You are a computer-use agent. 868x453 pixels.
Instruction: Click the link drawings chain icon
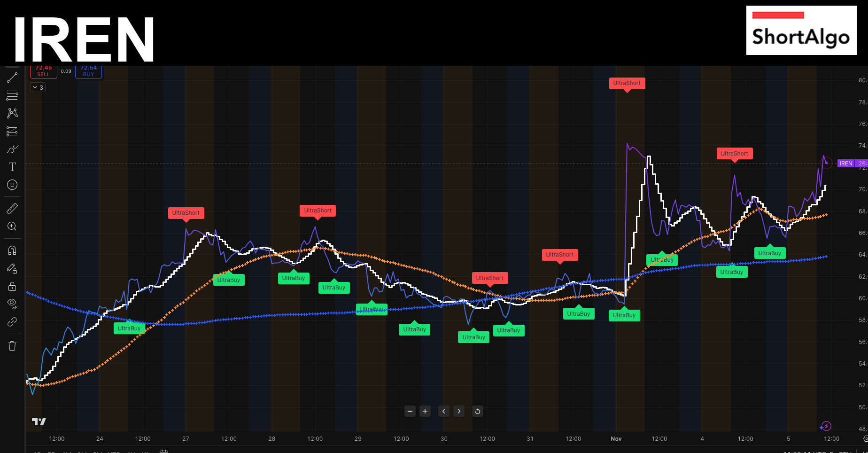pyautogui.click(x=12, y=322)
